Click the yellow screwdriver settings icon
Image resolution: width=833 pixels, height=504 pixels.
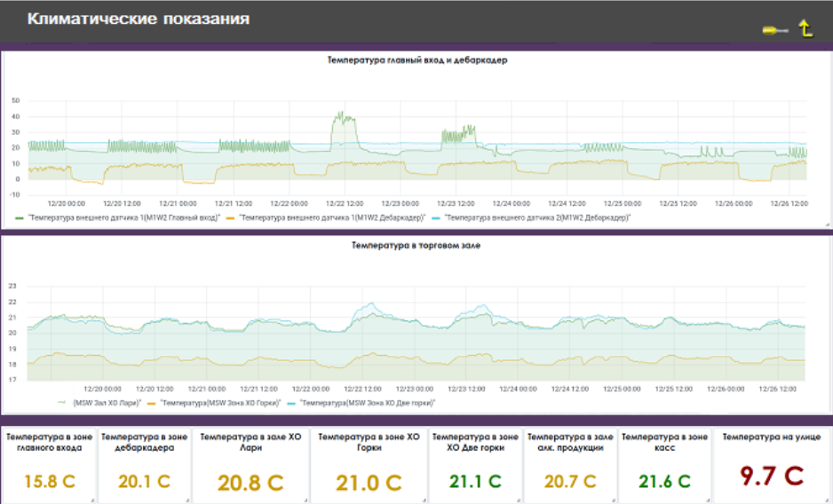[774, 30]
